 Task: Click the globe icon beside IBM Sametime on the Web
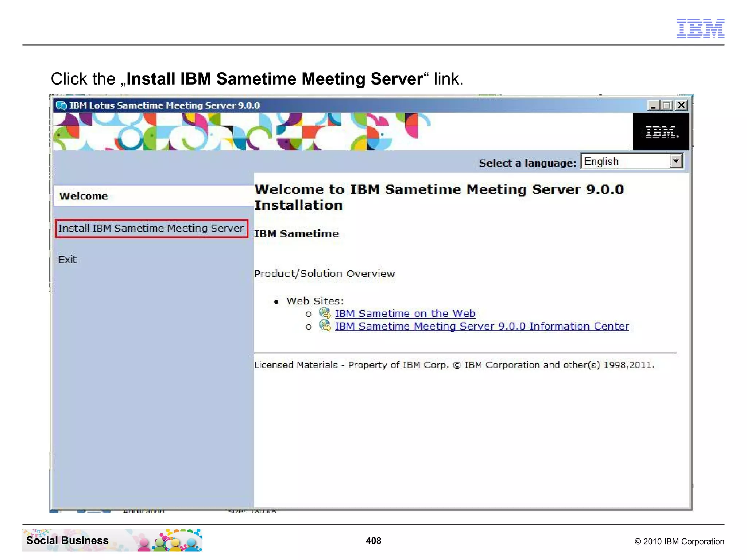(325, 313)
